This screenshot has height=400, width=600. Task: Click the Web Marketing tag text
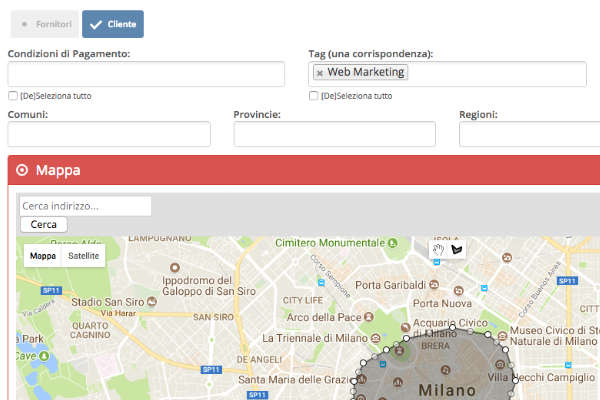click(x=365, y=72)
